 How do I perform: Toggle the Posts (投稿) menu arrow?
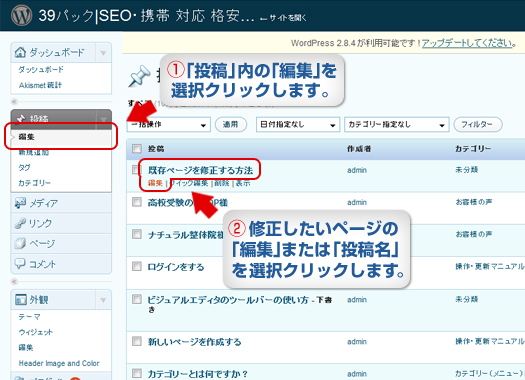point(103,119)
